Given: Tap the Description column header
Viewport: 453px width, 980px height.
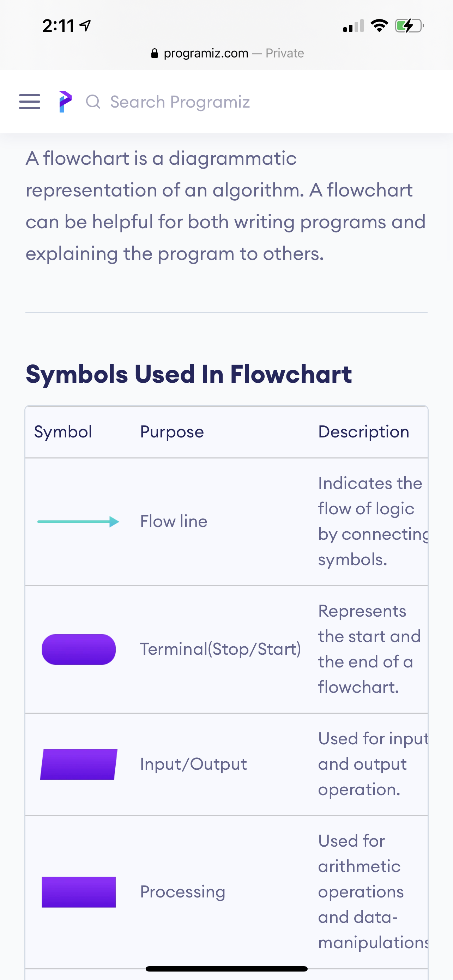Looking at the screenshot, I should point(364,432).
